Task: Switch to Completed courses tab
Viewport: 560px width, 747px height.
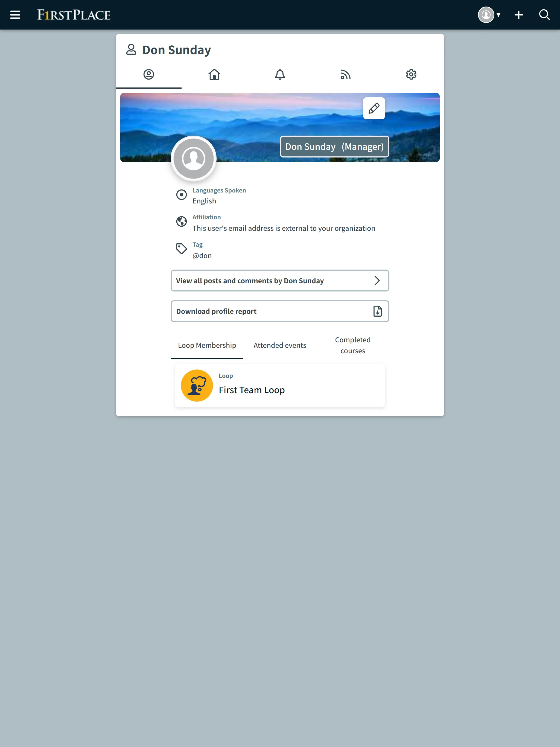Action: 352,345
